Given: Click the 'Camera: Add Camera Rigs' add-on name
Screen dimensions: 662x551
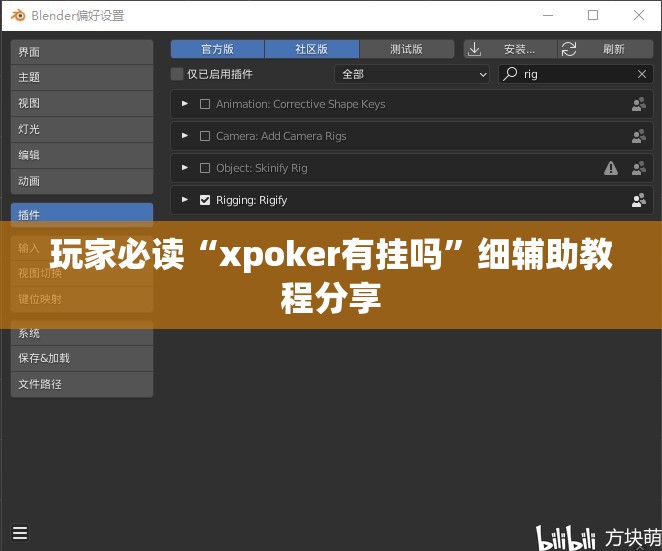Looking at the screenshot, I should pos(281,136).
